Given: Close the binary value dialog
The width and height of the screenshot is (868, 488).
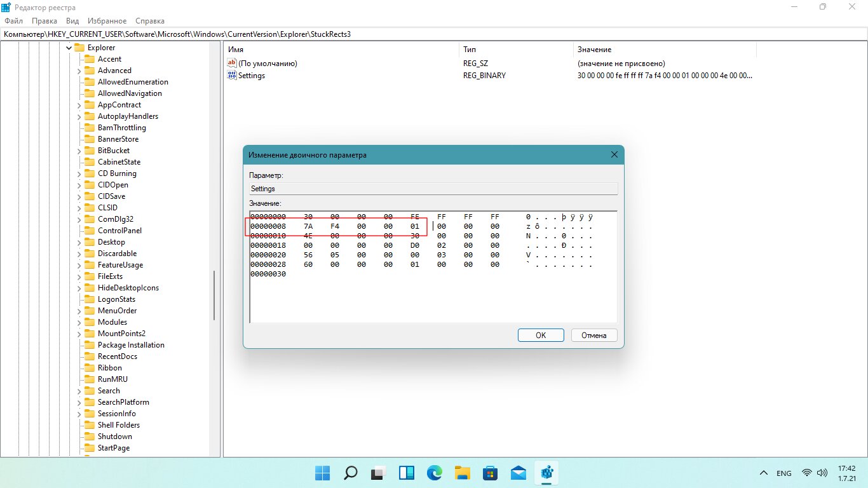Looking at the screenshot, I should 614,154.
